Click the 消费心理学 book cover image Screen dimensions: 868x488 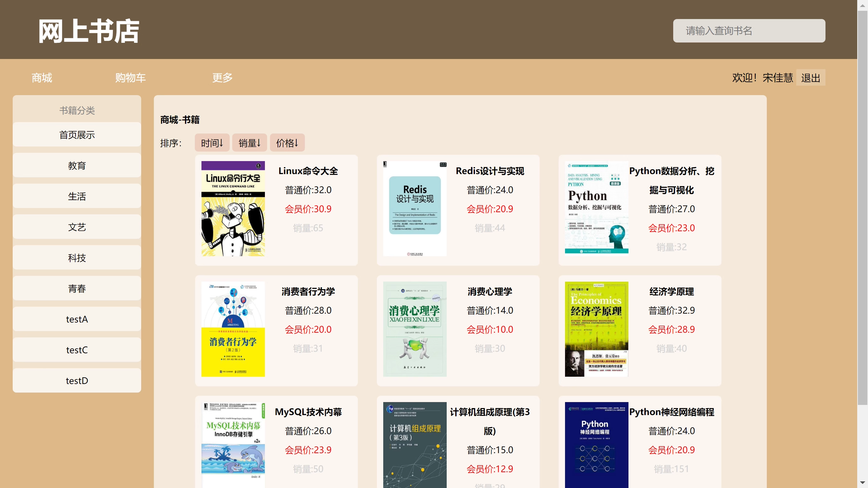coord(414,329)
